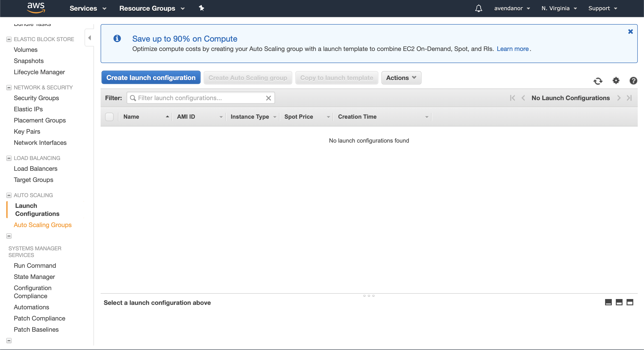Open the Actions dropdown
Image resolution: width=644 pixels, height=350 pixels.
pyautogui.click(x=401, y=78)
